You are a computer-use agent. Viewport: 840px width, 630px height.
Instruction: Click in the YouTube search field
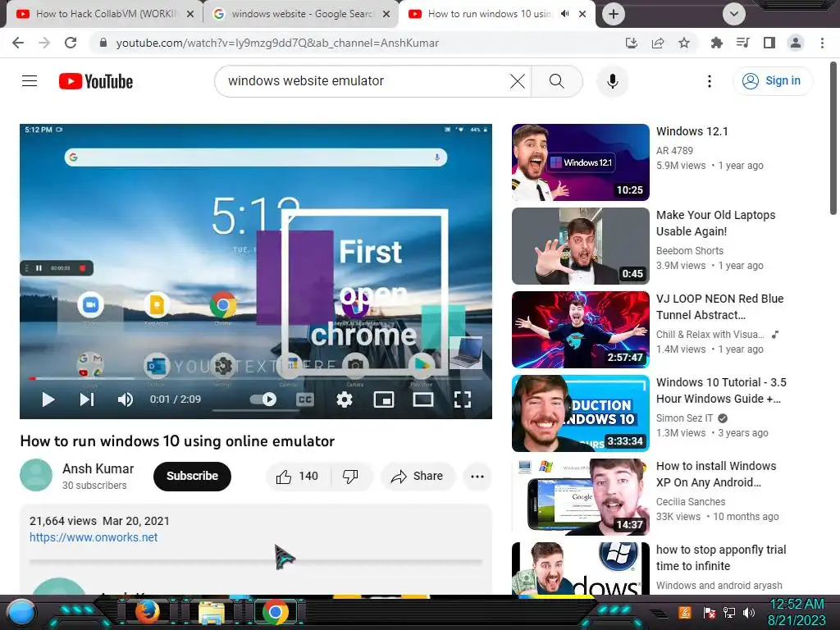click(x=364, y=81)
